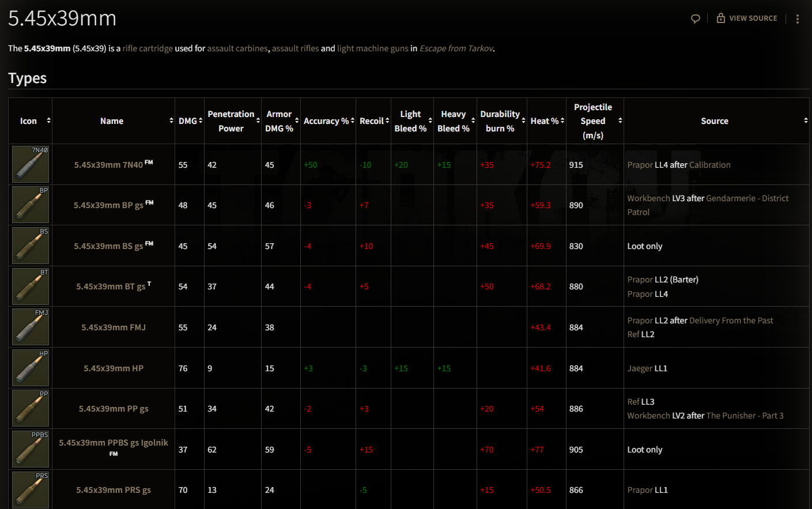
Task: Click the Jaeger trader link
Action: pyautogui.click(x=640, y=368)
